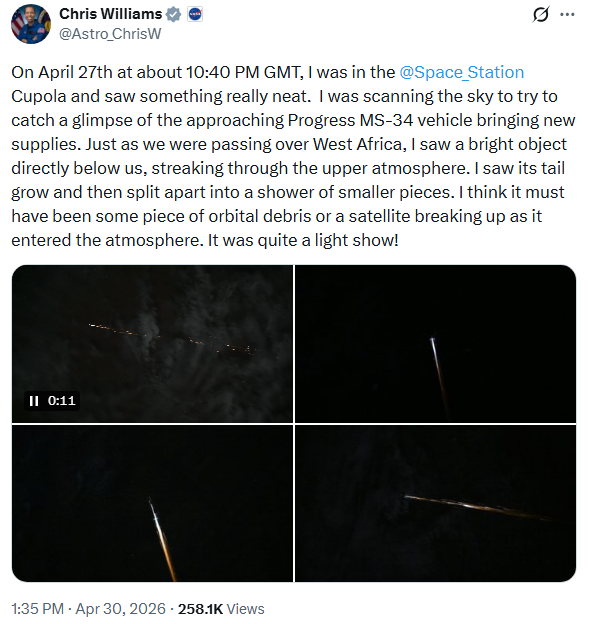589x624 pixels.
Task: Open the bottom-left orange streak photo
Action: (152, 503)
